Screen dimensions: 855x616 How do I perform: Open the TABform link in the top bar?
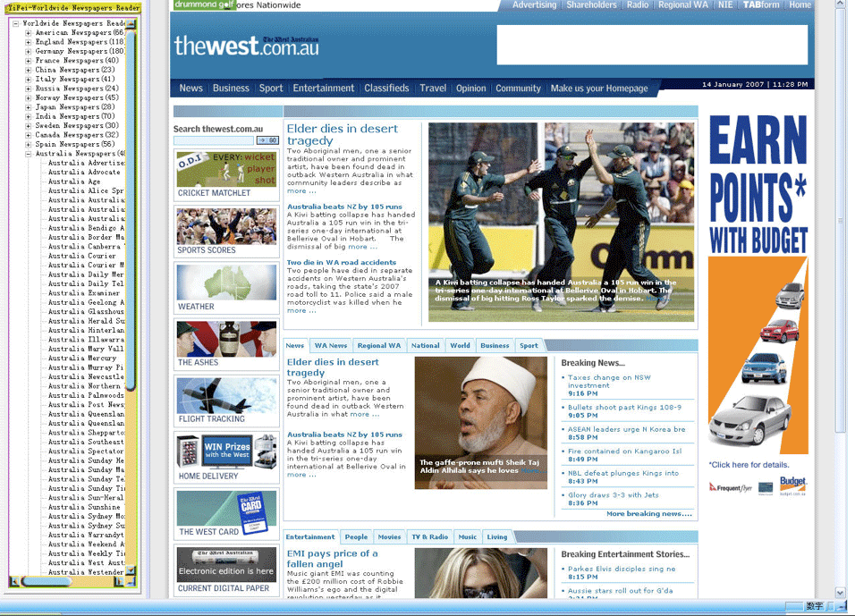(x=761, y=4)
